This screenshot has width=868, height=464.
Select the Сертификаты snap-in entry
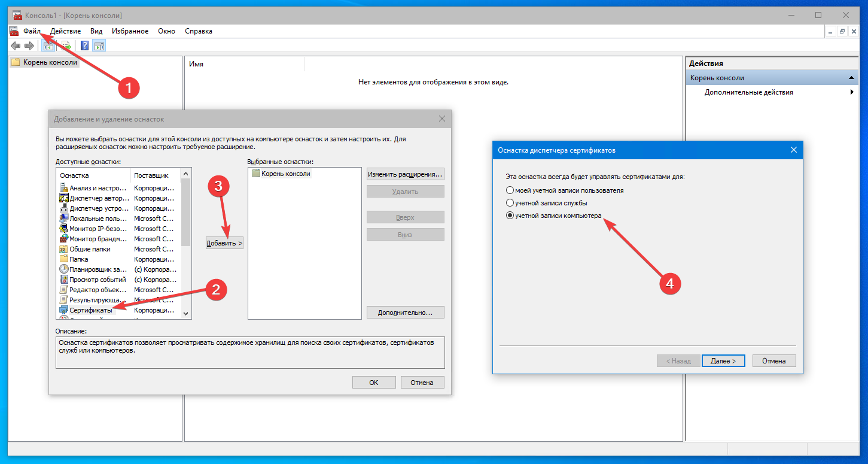90,310
